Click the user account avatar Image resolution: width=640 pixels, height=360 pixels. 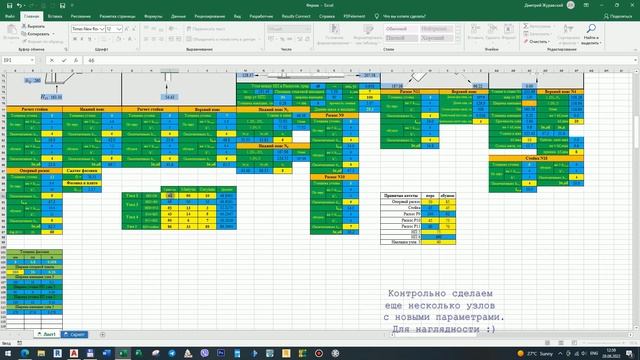point(571,5)
